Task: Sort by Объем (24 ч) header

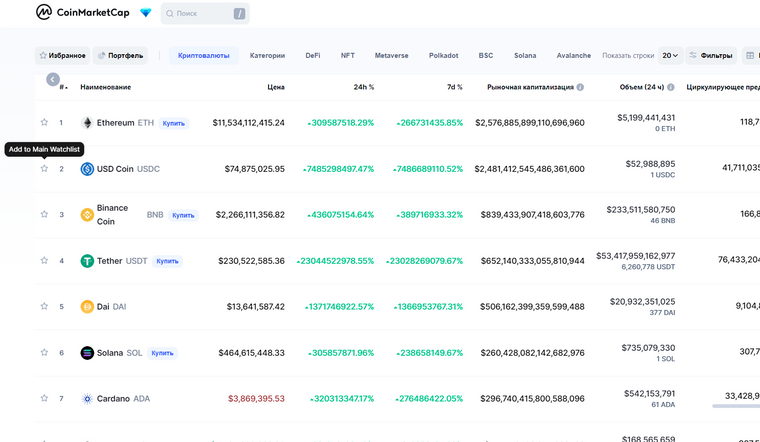Action: [642, 87]
